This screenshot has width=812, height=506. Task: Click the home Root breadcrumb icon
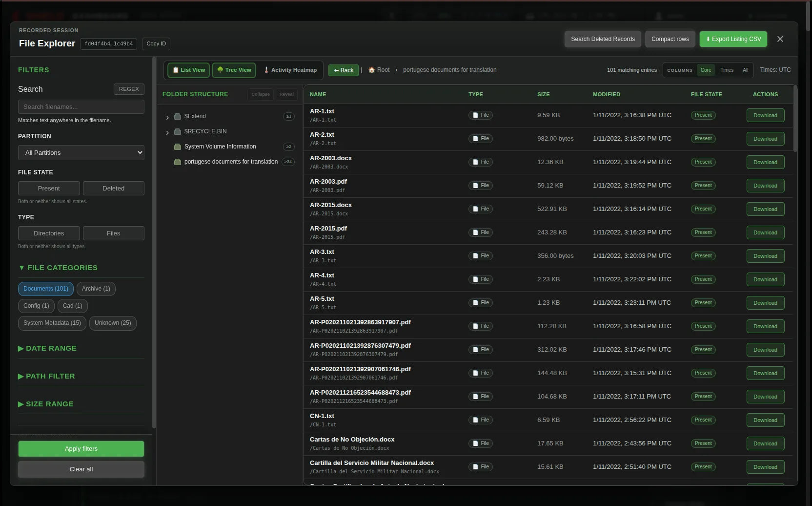tap(372, 70)
